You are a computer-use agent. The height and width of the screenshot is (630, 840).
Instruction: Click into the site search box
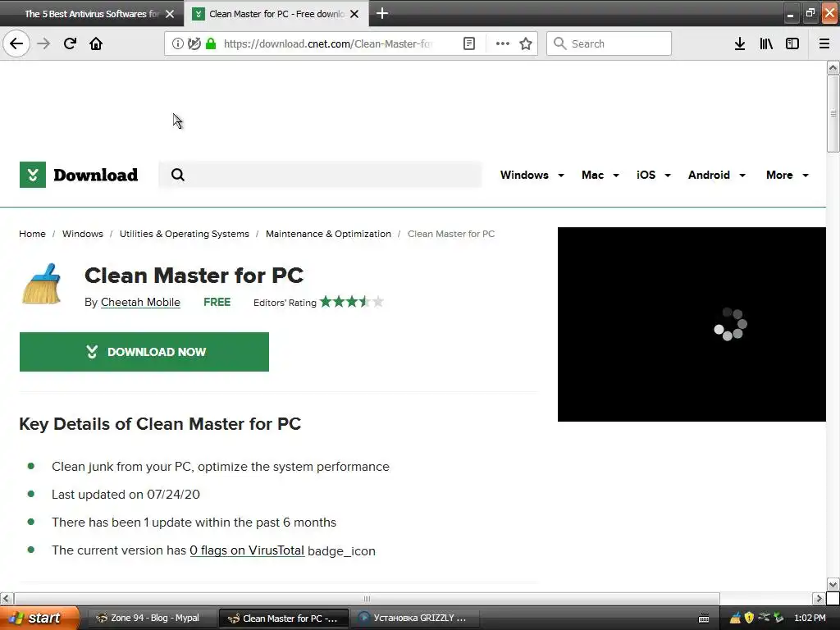[321, 175]
